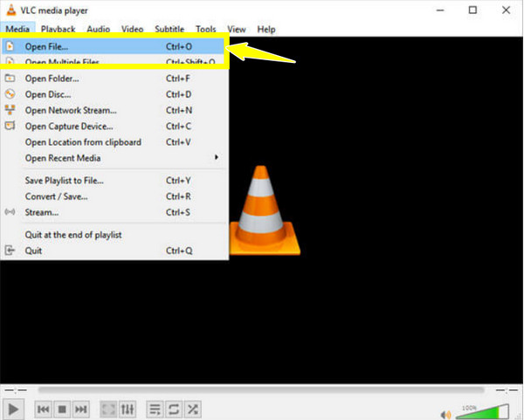Viewport: 524px width, 420px height.
Task: Minimize the VLC window
Action: [x=440, y=10]
